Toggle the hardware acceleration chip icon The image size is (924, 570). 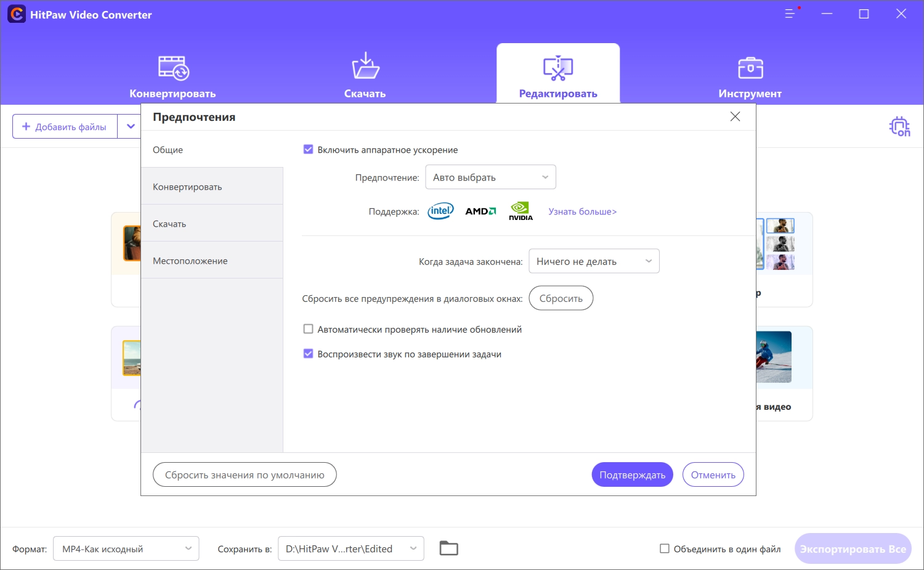coord(899,126)
